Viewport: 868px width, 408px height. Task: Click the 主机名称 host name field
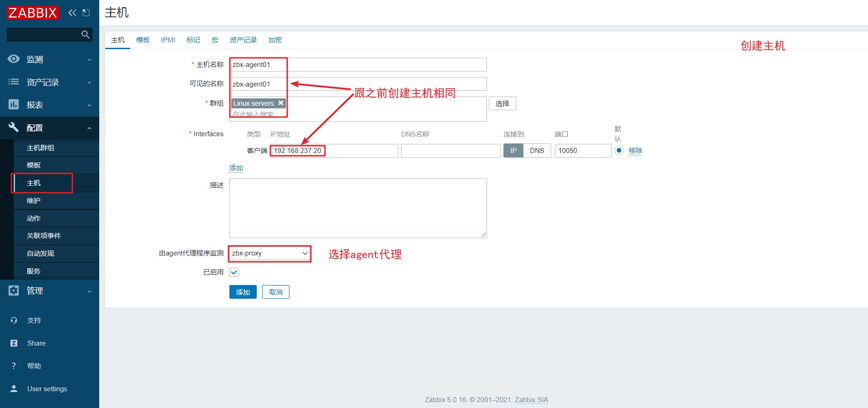[x=358, y=65]
